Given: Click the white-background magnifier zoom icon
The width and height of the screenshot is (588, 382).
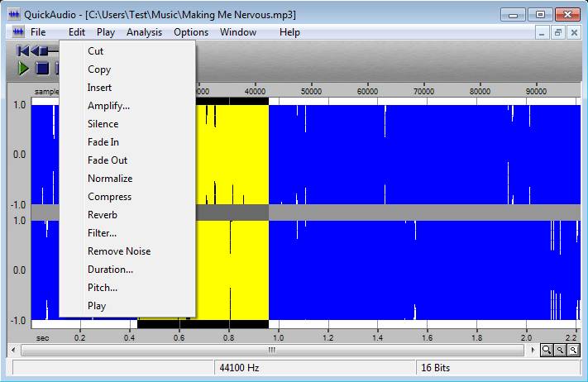Looking at the screenshot, I should click(x=572, y=351).
